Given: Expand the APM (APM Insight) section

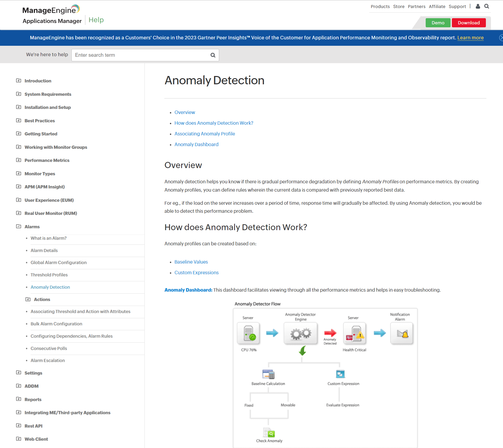Looking at the screenshot, I should [18, 187].
